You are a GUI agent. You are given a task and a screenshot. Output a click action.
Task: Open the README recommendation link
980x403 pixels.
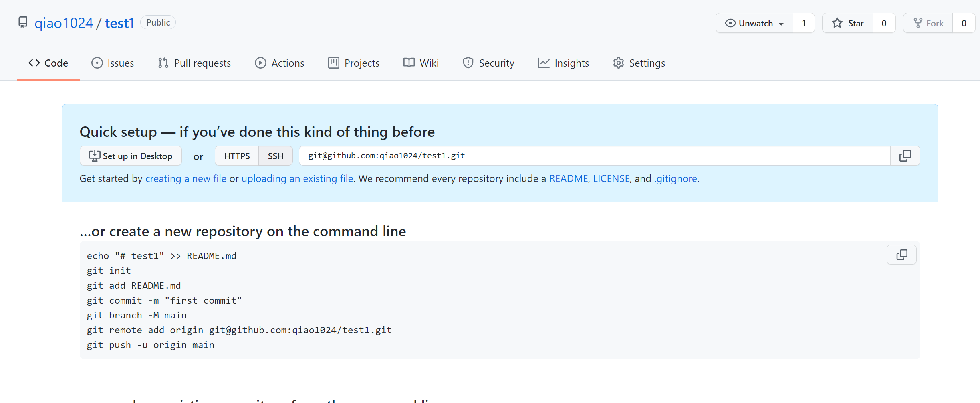(568, 178)
